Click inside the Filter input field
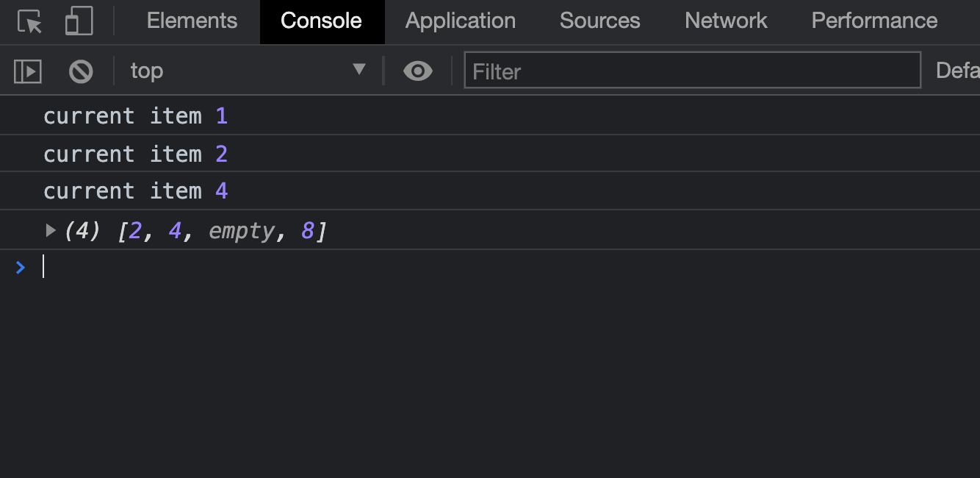The height and width of the screenshot is (478, 980). click(x=691, y=71)
